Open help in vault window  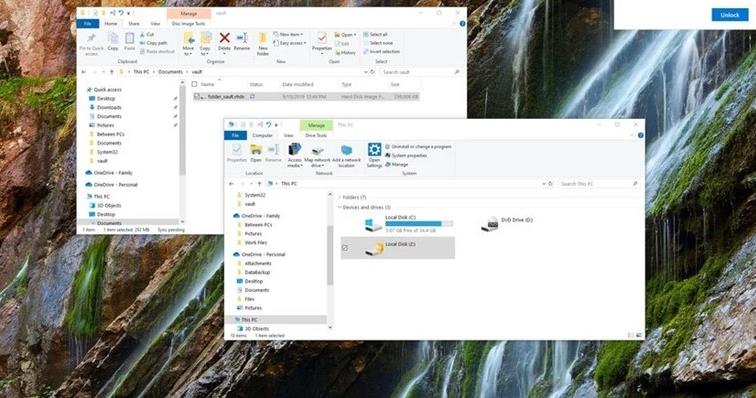pyautogui.click(x=462, y=24)
